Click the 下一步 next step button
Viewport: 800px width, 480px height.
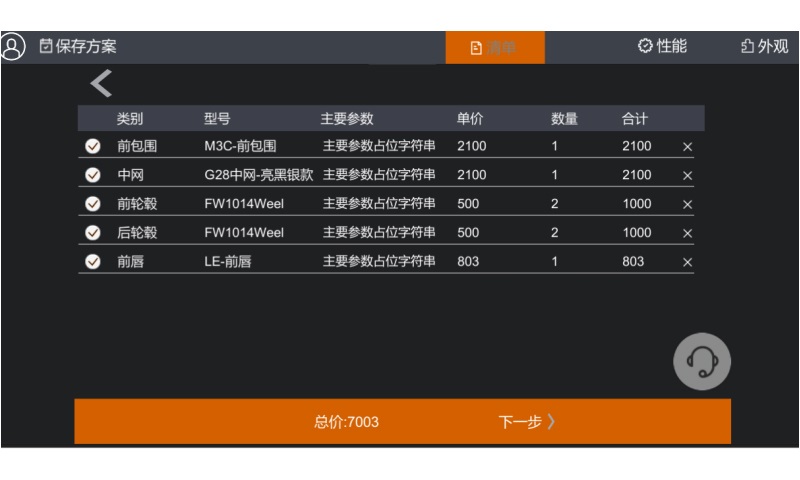click(527, 422)
